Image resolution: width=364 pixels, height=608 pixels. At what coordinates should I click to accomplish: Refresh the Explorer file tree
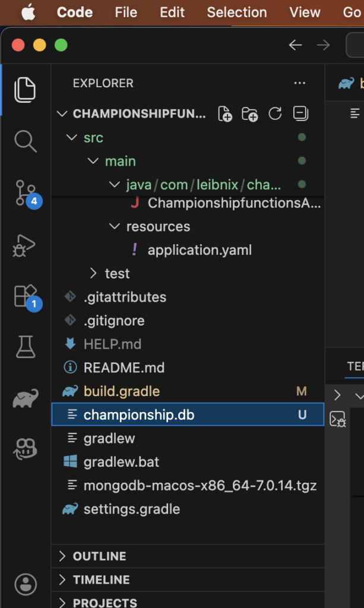pos(275,114)
